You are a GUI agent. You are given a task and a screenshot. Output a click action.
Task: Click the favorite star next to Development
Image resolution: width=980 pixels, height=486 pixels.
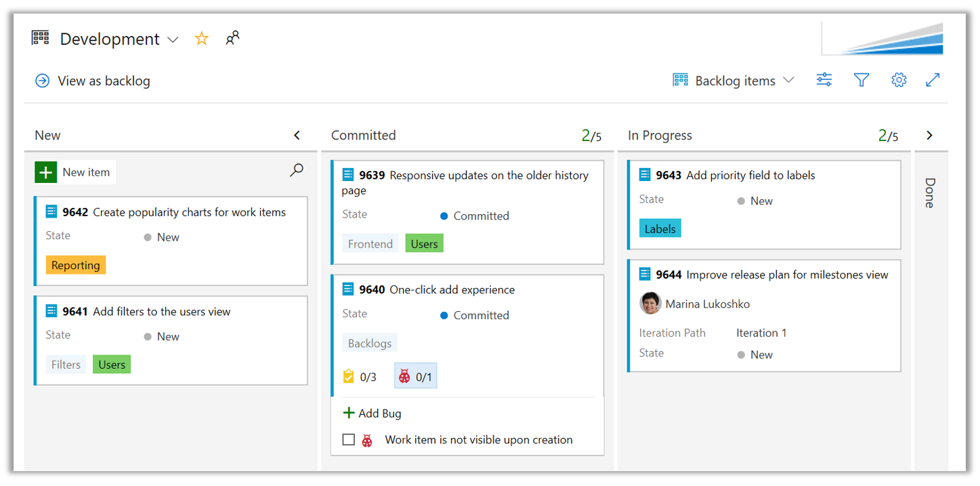pyautogui.click(x=201, y=39)
